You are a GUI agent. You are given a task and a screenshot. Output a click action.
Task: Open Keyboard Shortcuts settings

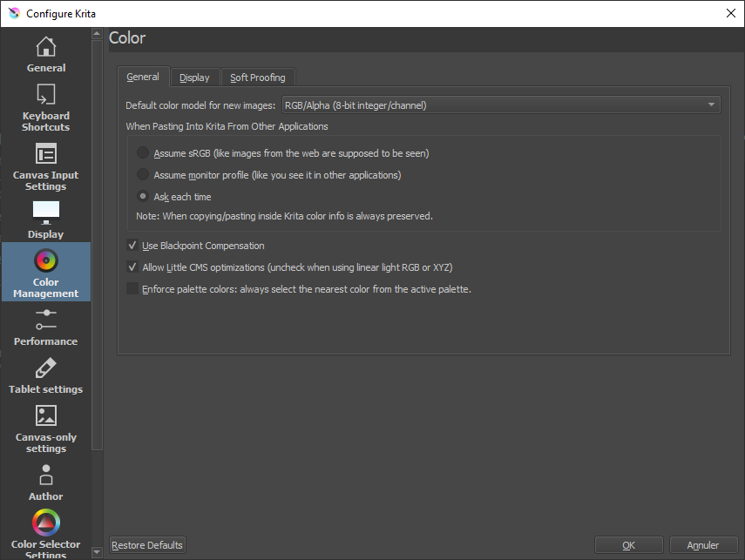[x=45, y=108]
